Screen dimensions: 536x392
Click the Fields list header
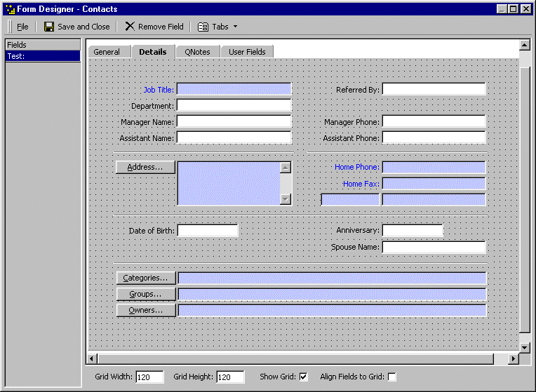43,45
